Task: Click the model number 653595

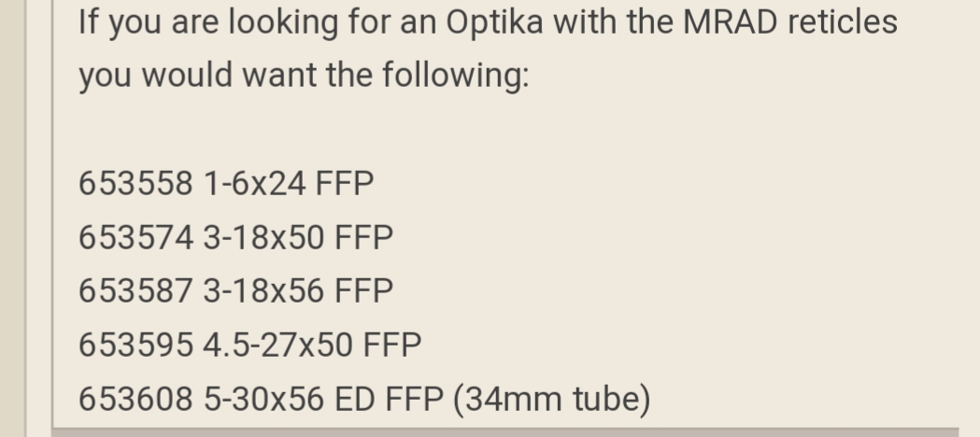Action: pyautogui.click(x=135, y=345)
